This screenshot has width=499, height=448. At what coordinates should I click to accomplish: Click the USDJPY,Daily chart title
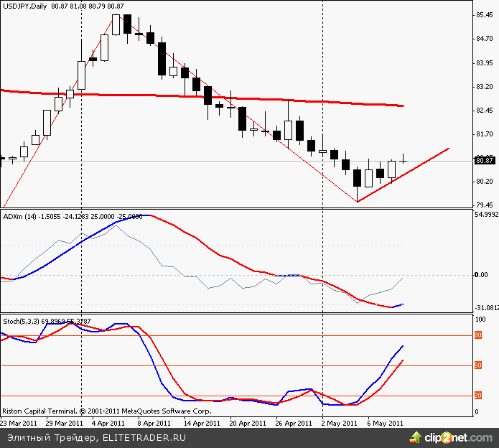pyautogui.click(x=25, y=5)
